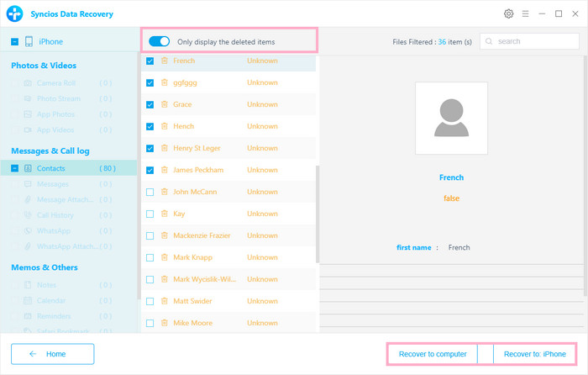Screen dimensions: 588x375
Task: Uncheck the Henry St Leger checkbox
Action: coord(150,148)
